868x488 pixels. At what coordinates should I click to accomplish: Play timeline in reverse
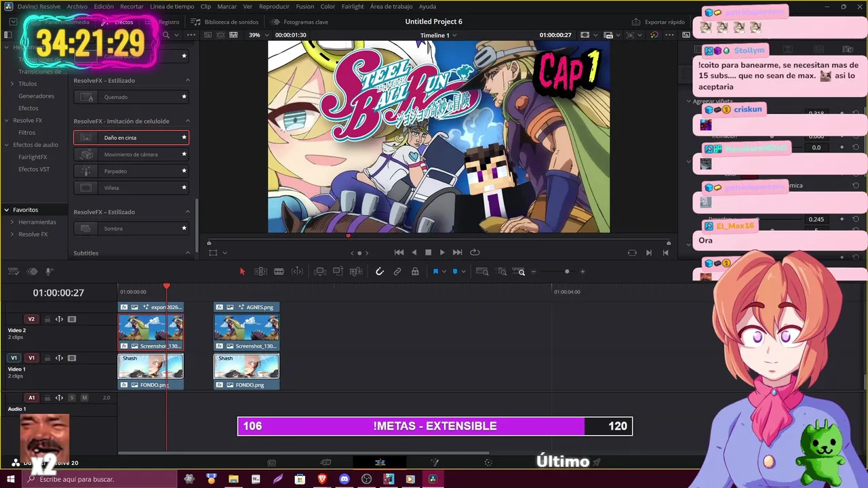pos(414,252)
